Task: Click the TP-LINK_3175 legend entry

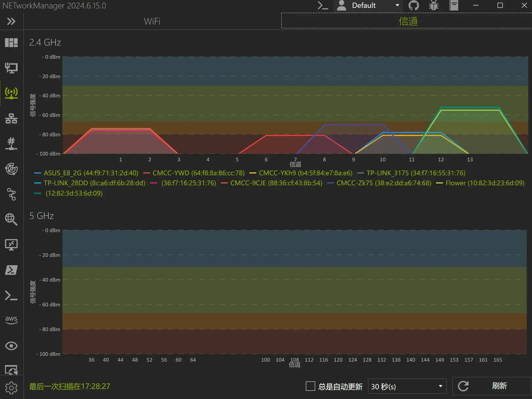Action: (x=411, y=173)
